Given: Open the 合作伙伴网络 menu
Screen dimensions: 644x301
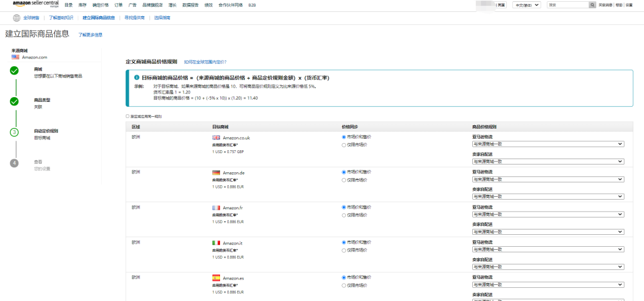Looking at the screenshot, I should pyautogui.click(x=230, y=5).
